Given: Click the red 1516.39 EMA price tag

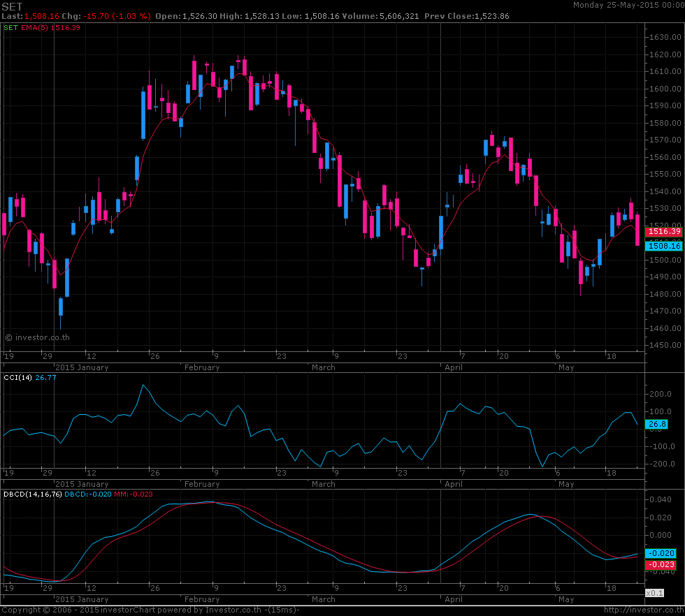Looking at the screenshot, I should click(664, 231).
